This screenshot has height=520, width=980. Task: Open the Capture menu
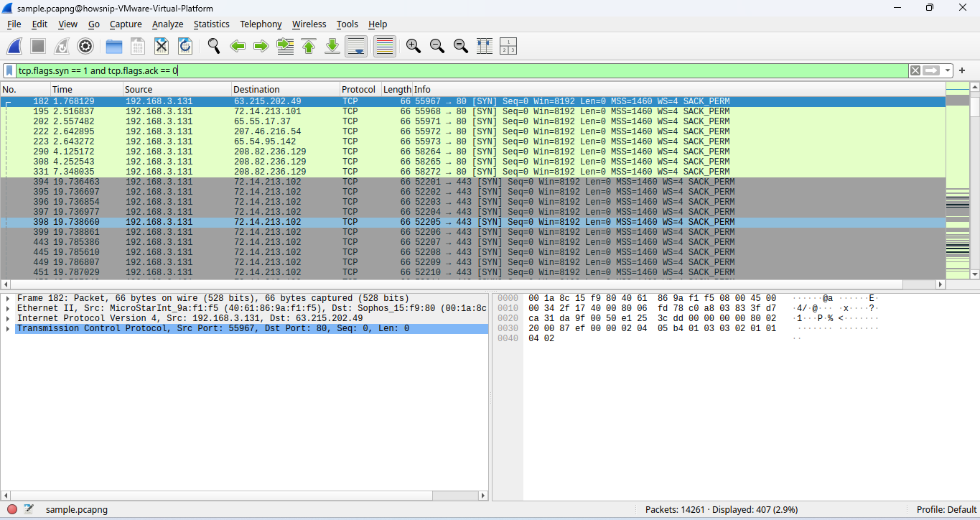126,24
